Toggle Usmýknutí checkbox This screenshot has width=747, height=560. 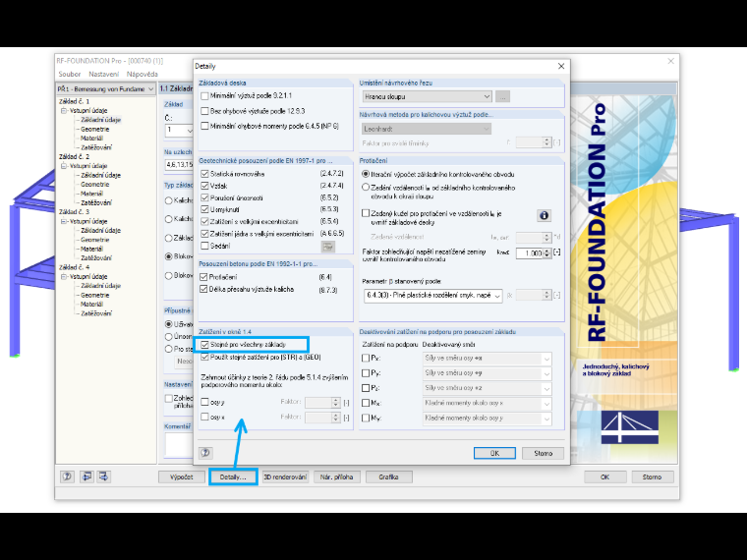[204, 209]
